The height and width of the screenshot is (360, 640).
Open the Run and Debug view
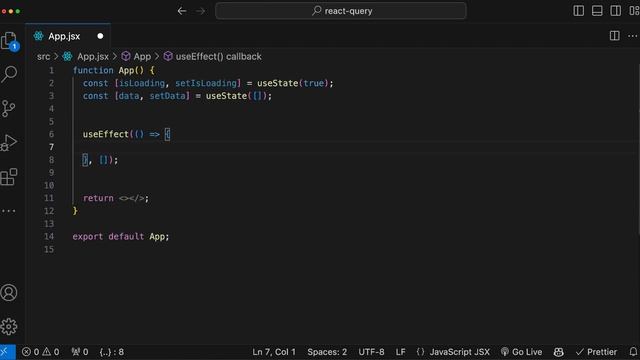pos(9,142)
